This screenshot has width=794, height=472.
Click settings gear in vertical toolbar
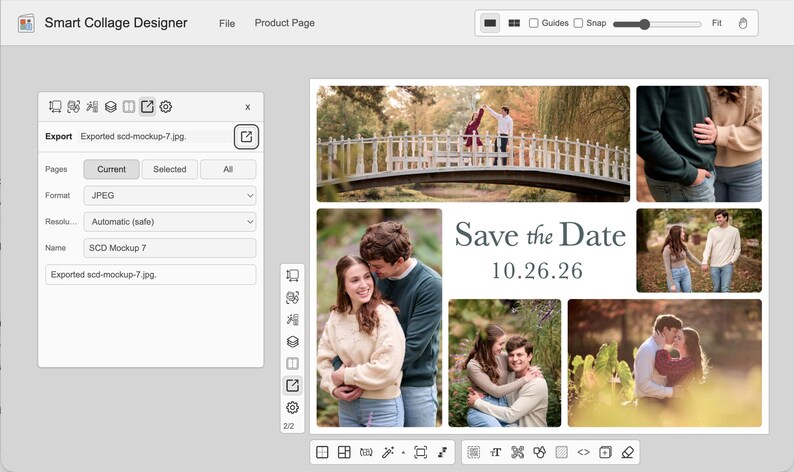(293, 407)
